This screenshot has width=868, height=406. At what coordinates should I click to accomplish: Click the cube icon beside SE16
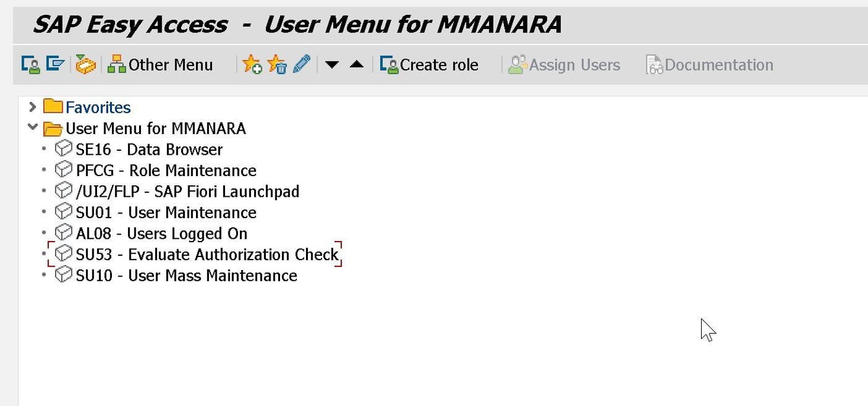[64, 149]
